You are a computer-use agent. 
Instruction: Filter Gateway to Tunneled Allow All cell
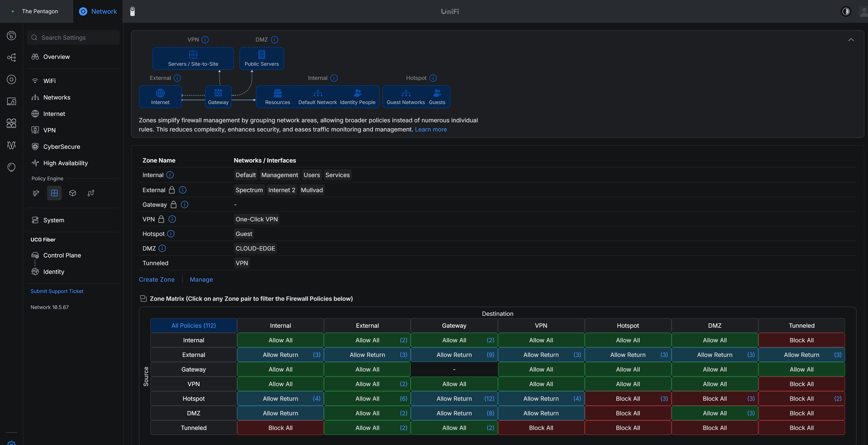click(x=802, y=369)
